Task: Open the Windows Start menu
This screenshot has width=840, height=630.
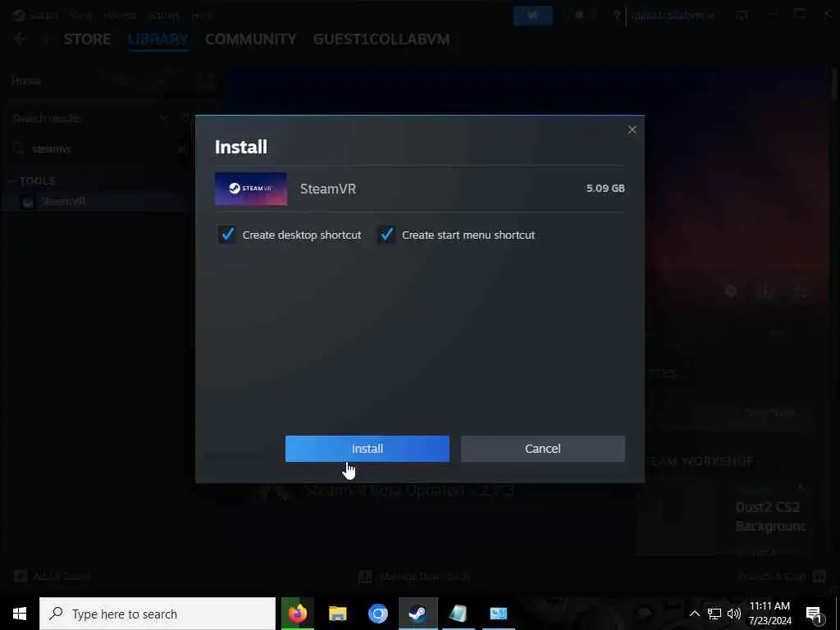Action: tap(20, 614)
